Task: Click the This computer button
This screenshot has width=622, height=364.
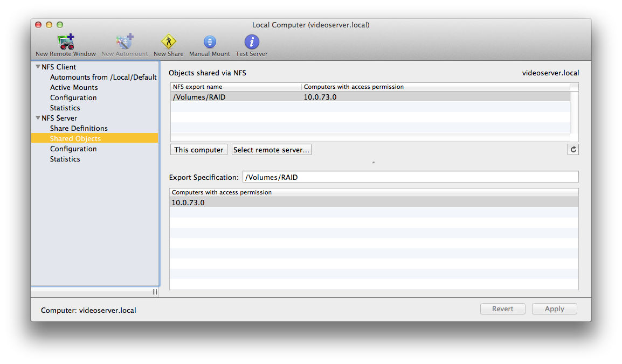Action: 199,150
